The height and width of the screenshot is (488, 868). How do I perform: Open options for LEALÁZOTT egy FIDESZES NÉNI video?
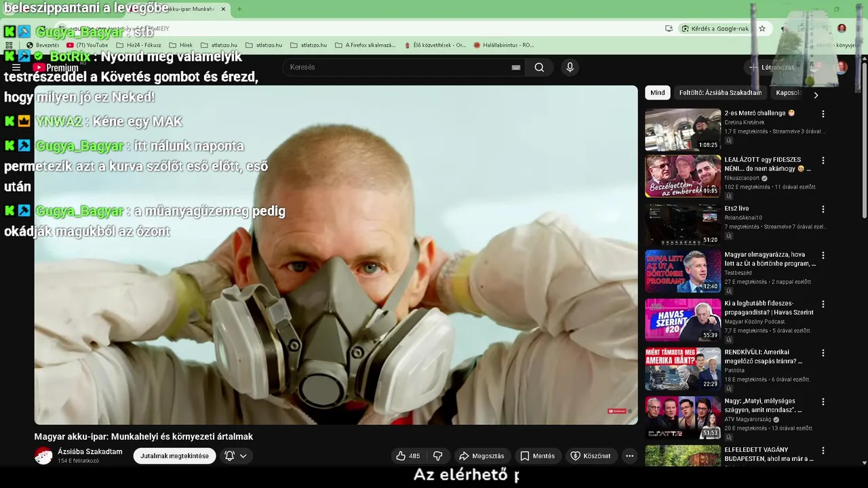tap(823, 161)
